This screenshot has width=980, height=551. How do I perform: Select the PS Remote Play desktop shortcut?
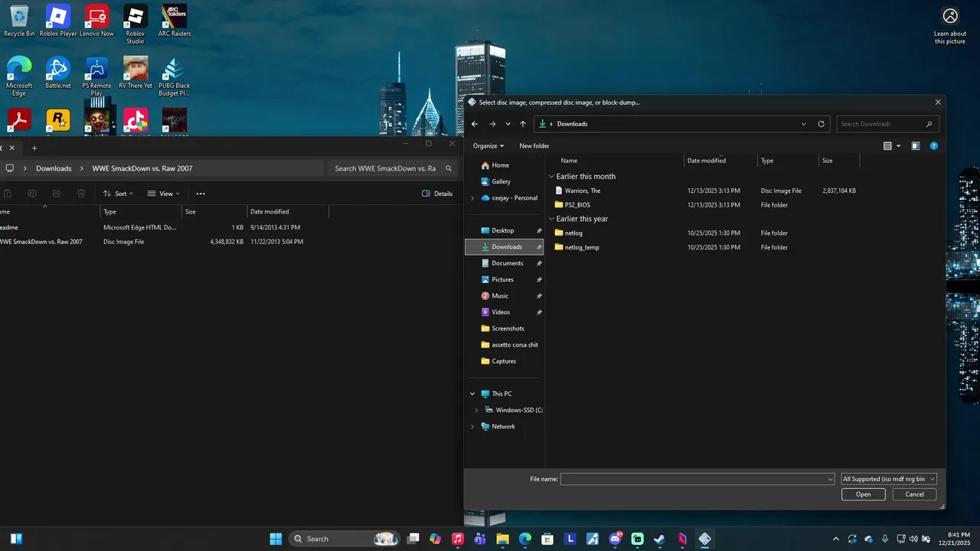[x=96, y=77]
